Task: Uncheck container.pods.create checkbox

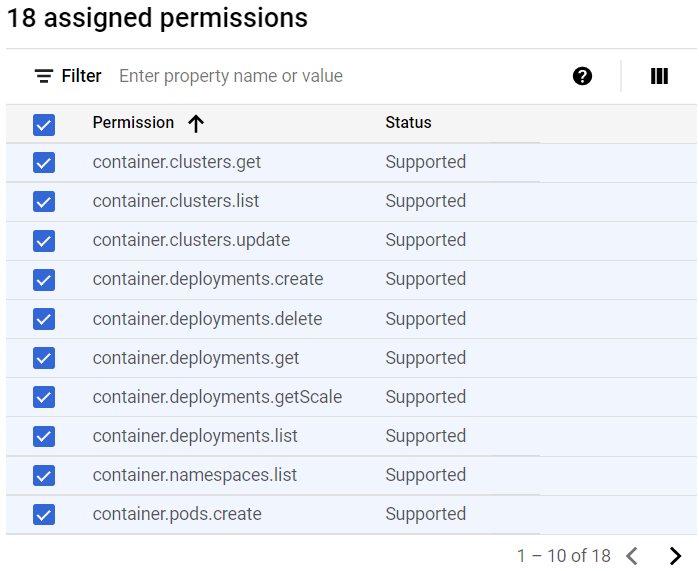Action: (44, 515)
